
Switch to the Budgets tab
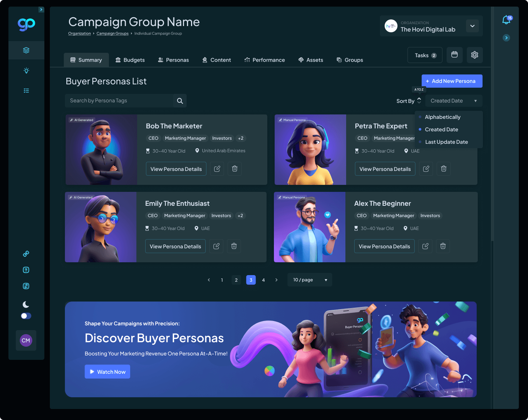(130, 60)
